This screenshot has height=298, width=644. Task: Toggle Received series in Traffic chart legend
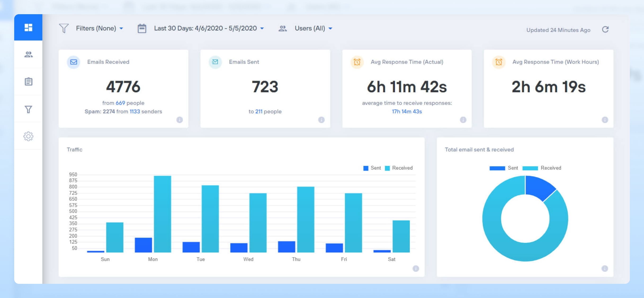click(x=399, y=168)
